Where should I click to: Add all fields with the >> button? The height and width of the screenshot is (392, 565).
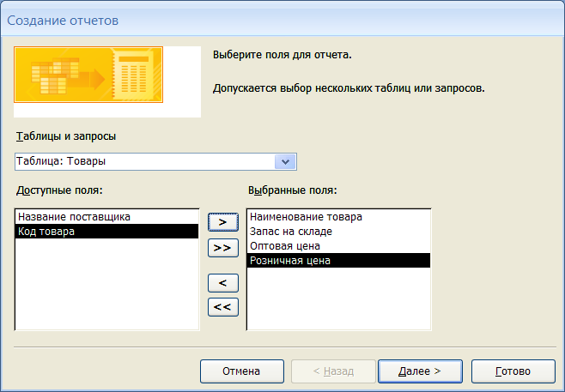(x=223, y=248)
